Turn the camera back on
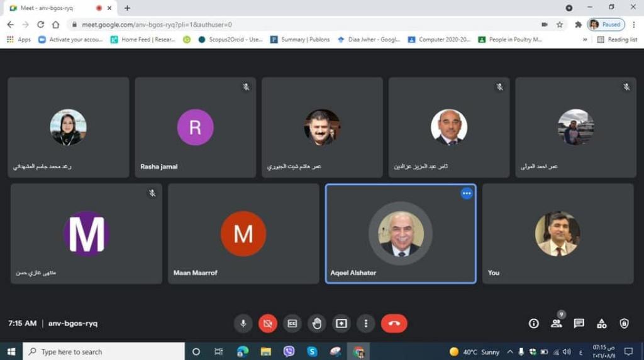Viewport: 644px width, 360px height. [x=267, y=324]
